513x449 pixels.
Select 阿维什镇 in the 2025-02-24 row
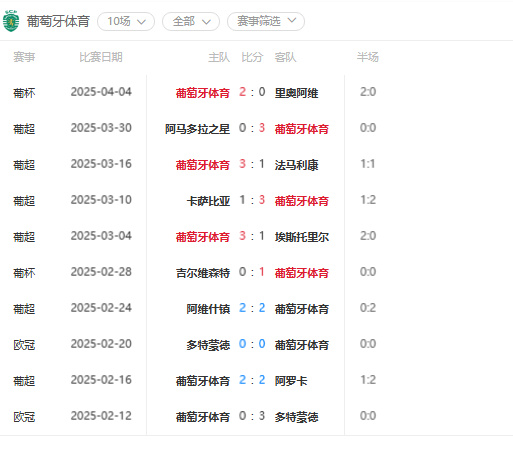pos(208,309)
